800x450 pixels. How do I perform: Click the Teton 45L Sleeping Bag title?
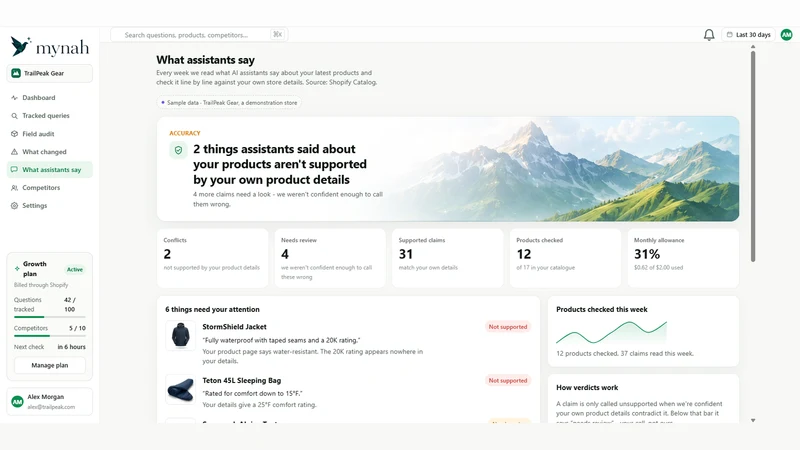[x=241, y=380]
